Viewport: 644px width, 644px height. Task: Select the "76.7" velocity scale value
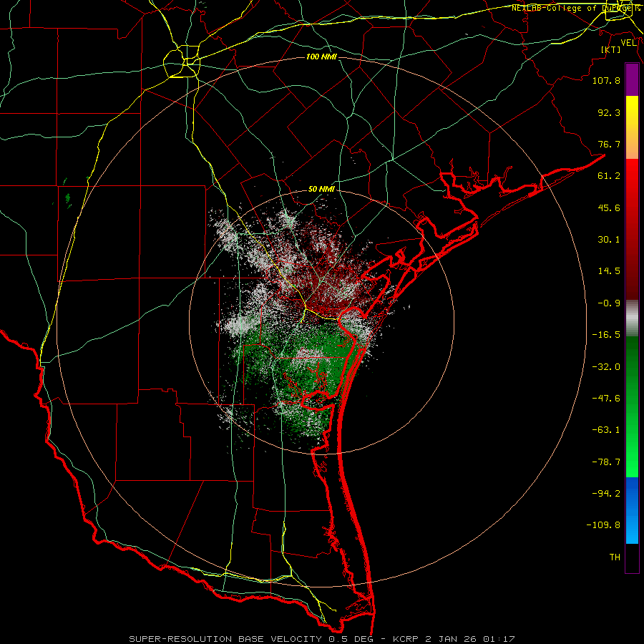point(609,144)
